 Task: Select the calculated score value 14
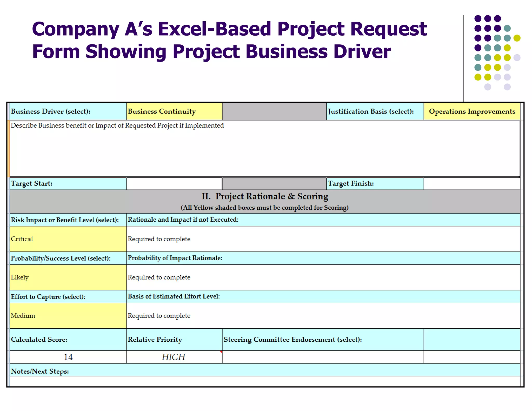(68, 357)
